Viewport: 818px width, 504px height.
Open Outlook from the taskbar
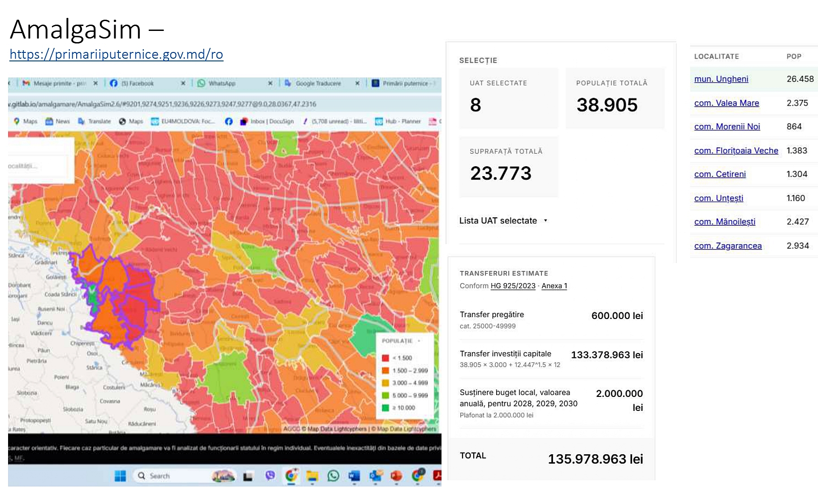tap(376, 476)
